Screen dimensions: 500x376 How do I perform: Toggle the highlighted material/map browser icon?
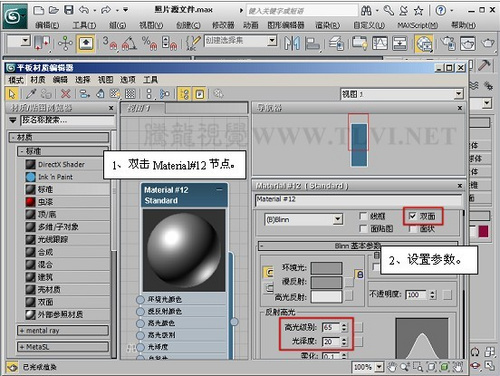(184, 94)
